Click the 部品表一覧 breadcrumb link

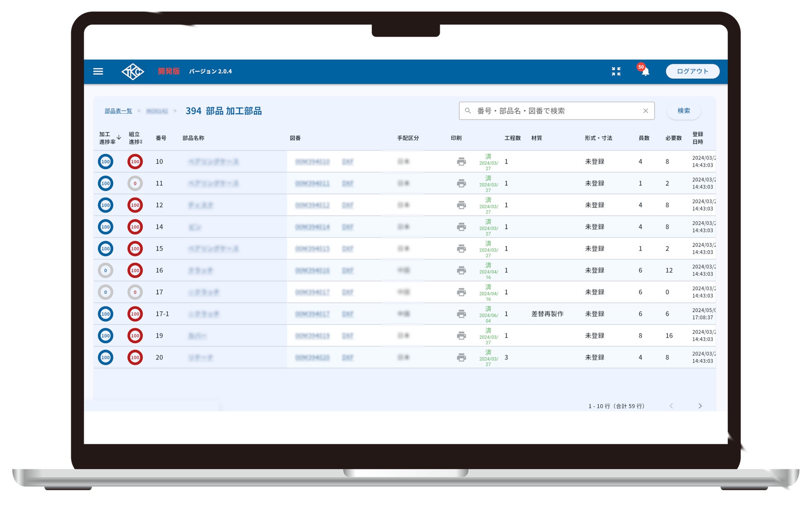point(118,111)
